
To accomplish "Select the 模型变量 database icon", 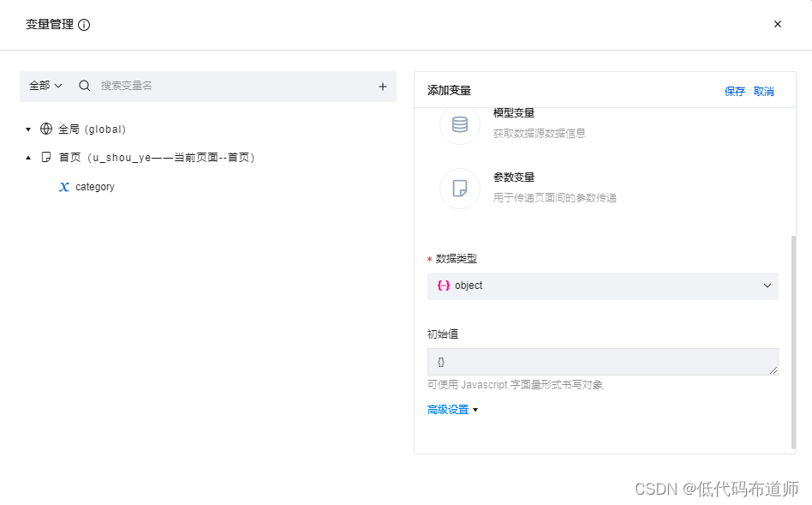I will pos(460,124).
